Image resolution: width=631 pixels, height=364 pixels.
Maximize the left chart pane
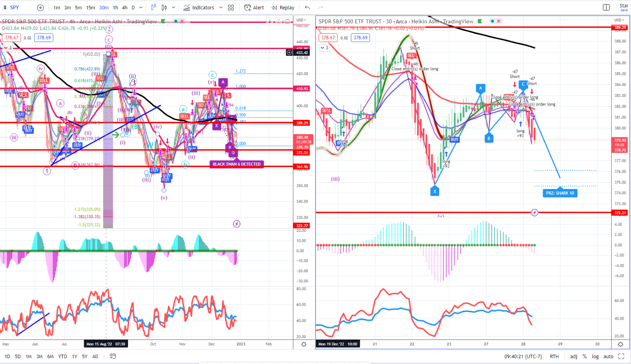(287, 21)
